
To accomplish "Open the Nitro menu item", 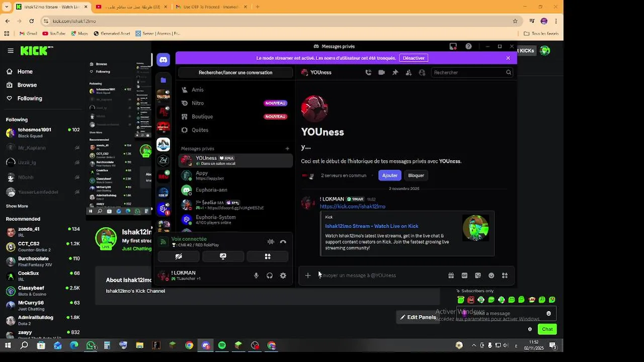I will (235, 103).
